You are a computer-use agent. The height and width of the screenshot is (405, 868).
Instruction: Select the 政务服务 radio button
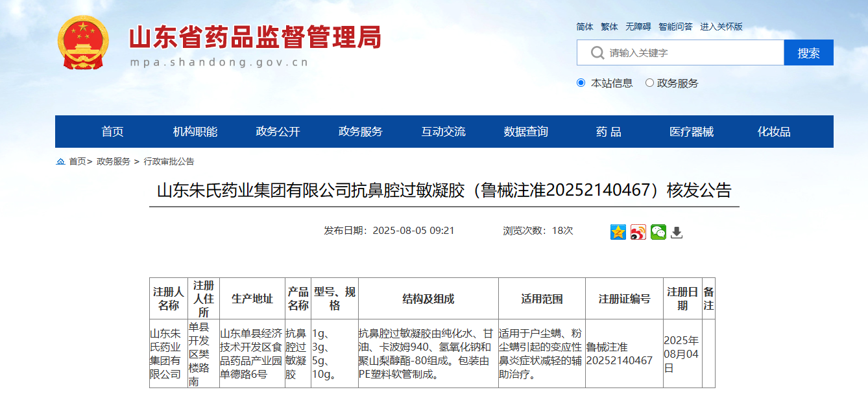click(649, 83)
